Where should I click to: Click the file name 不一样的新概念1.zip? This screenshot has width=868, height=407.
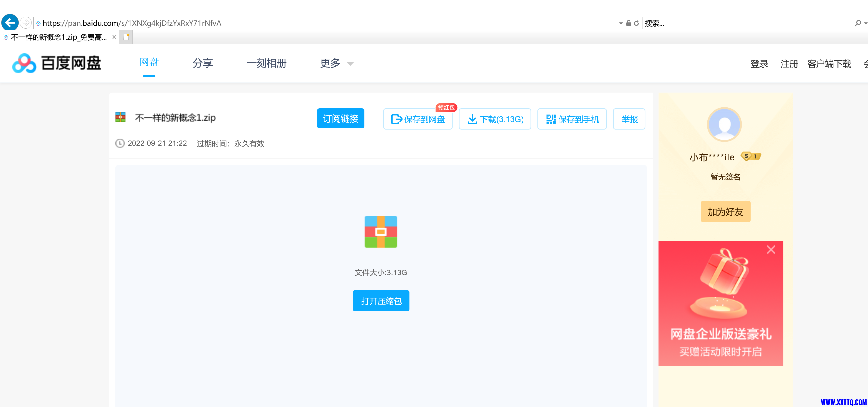[175, 118]
